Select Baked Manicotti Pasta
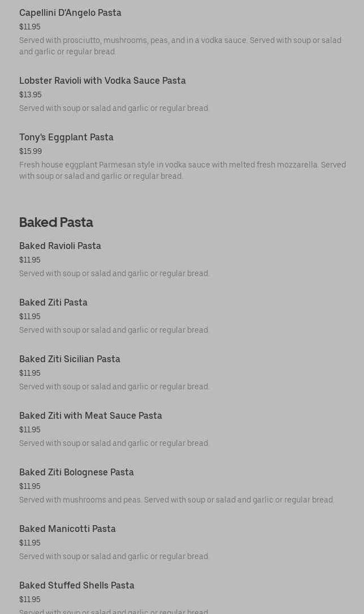This screenshot has height=614, width=364. point(67,529)
